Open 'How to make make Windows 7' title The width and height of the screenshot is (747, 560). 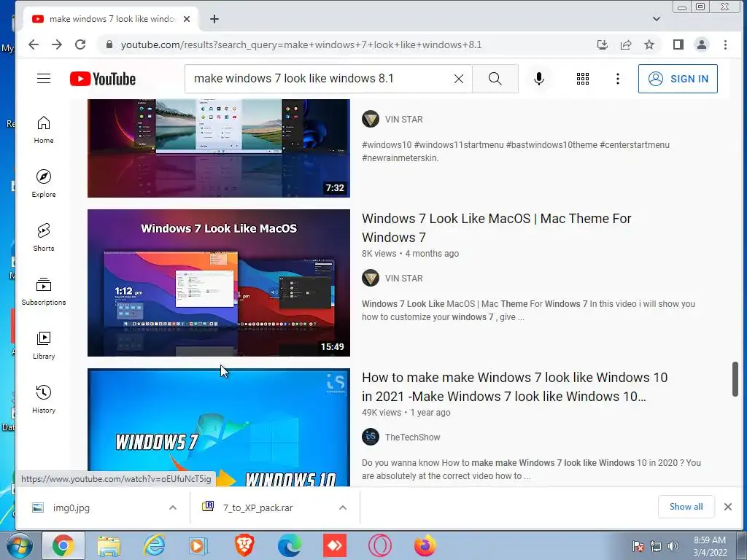point(514,387)
